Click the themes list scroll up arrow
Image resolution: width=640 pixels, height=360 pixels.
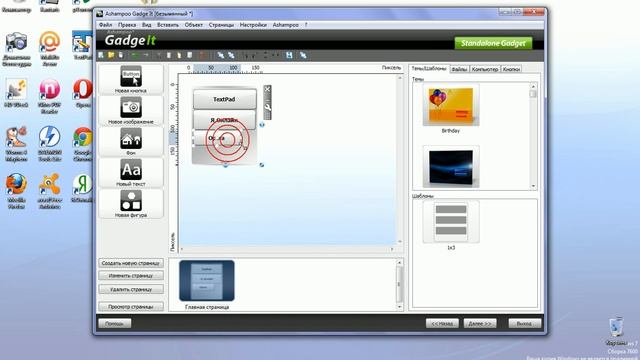point(533,86)
